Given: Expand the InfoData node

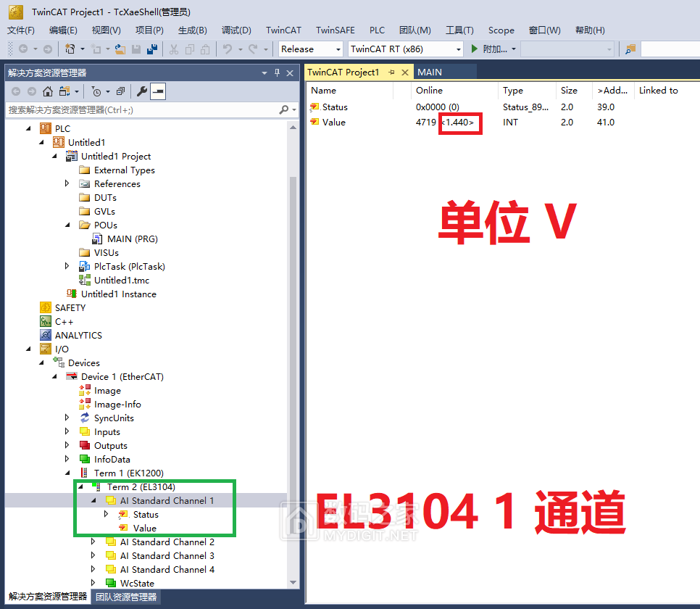Looking at the screenshot, I should (67, 459).
